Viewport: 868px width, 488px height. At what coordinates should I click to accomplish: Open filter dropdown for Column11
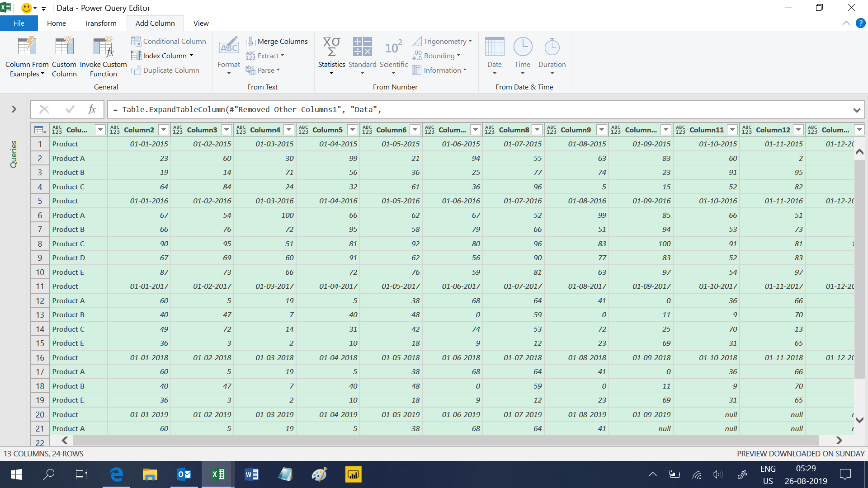click(x=732, y=130)
